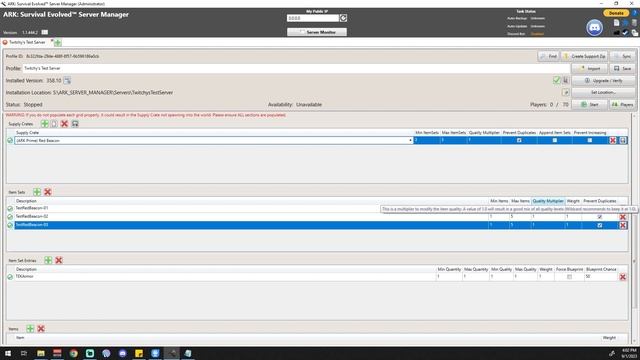Open Windows Start menu
The image size is (640, 360).
(x=8, y=353)
